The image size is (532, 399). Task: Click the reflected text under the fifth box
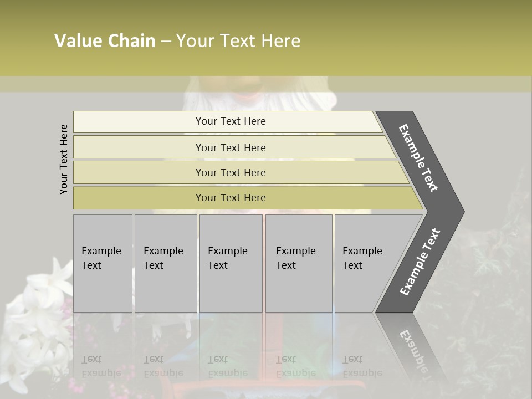click(x=362, y=366)
